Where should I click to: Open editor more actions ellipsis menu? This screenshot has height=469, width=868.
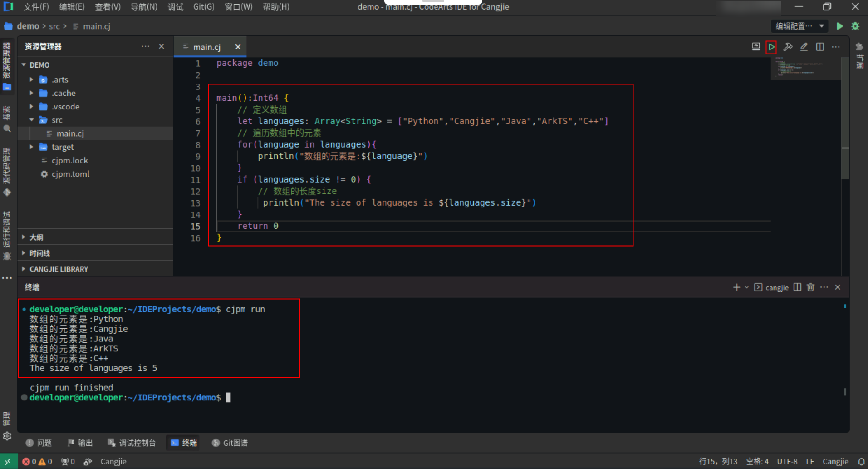click(x=836, y=47)
